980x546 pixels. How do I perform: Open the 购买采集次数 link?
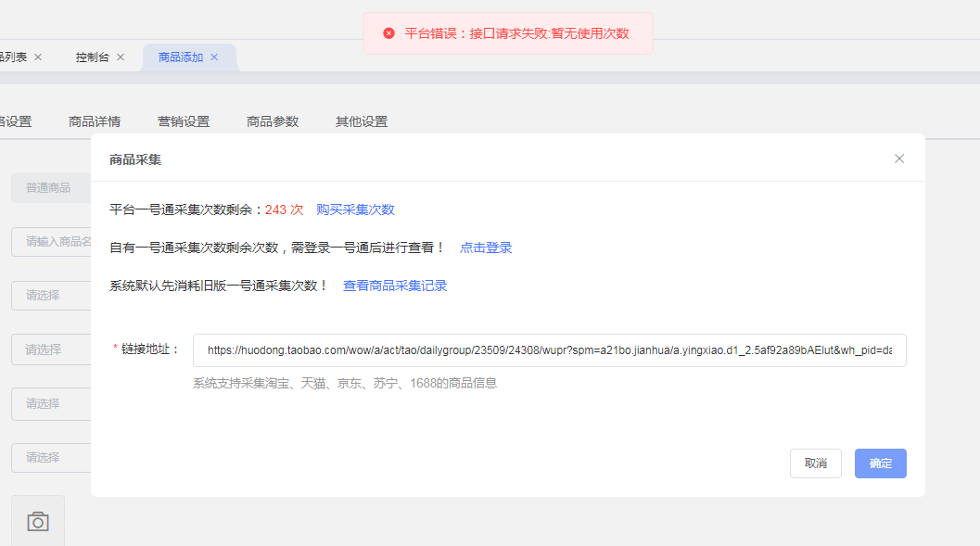coord(355,210)
